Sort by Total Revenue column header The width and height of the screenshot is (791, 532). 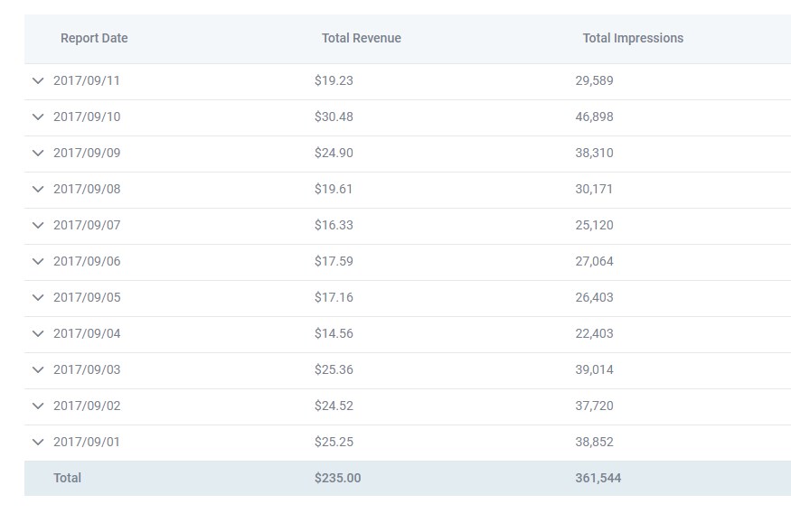point(361,38)
